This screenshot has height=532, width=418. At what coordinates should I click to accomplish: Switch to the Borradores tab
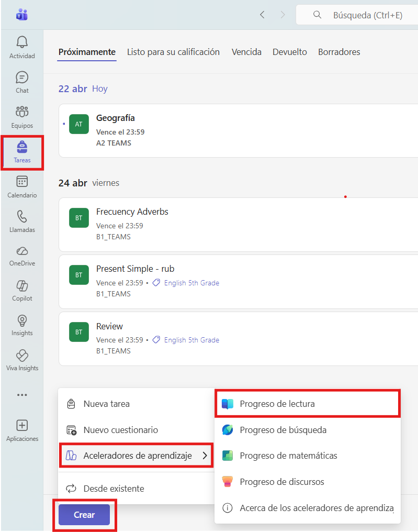point(339,52)
